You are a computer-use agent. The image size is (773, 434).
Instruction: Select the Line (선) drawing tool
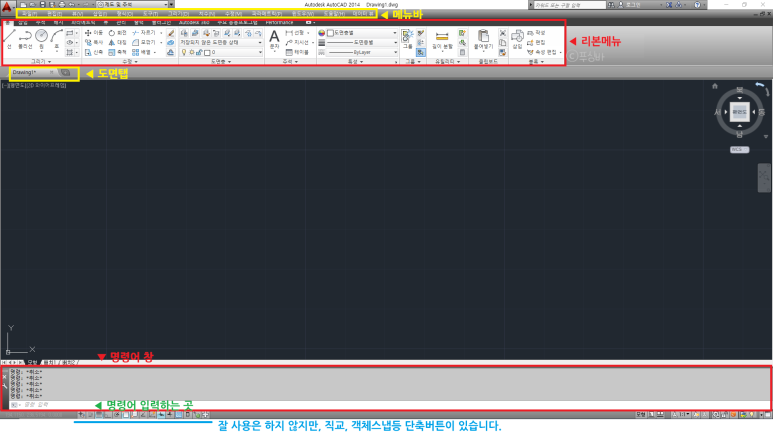9,39
